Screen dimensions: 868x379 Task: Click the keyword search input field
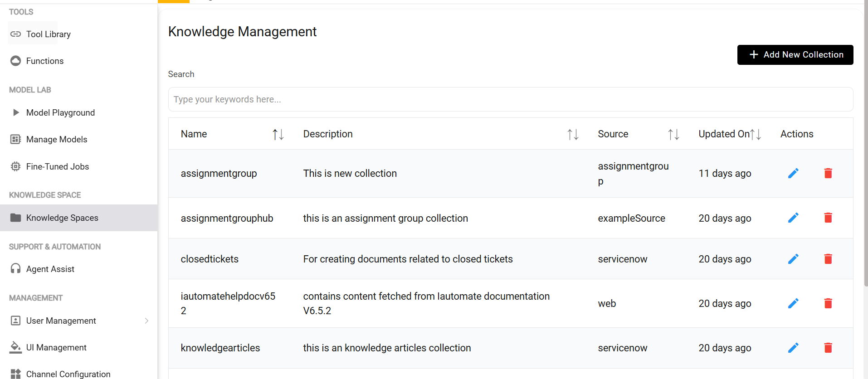click(x=510, y=99)
